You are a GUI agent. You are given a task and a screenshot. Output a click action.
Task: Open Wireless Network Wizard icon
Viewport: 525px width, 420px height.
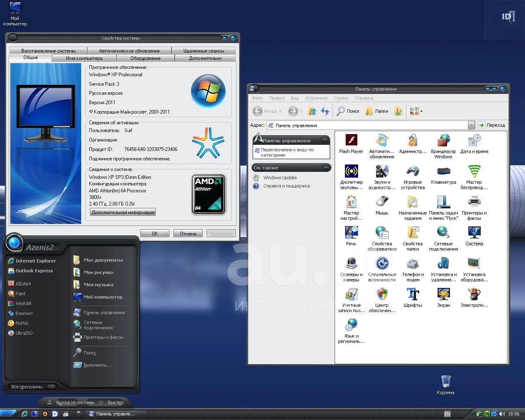(474, 177)
